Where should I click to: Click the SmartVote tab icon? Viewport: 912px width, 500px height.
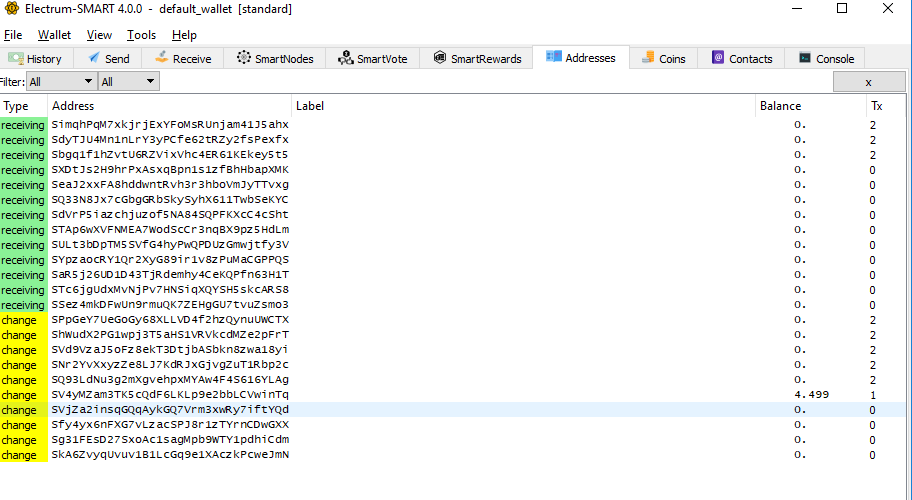(345, 58)
